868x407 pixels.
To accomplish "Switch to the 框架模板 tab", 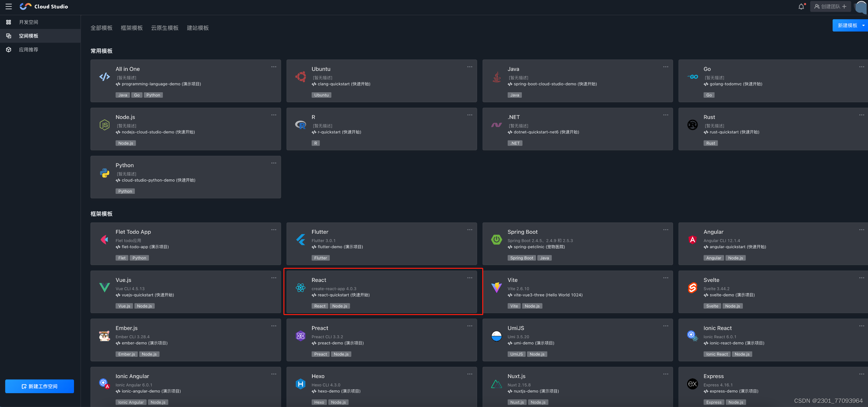I will tap(131, 28).
